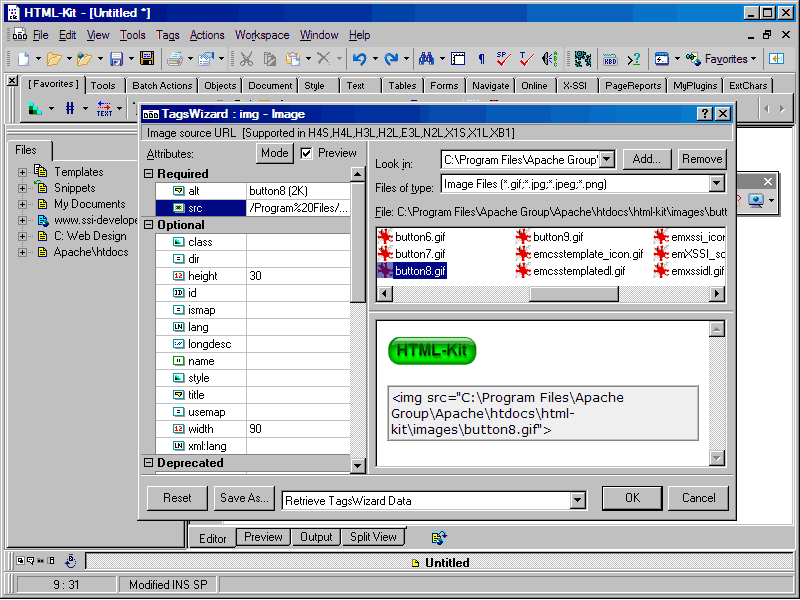Select button9.gif in the file list
Image resolution: width=800 pixels, height=600 pixels.
pos(558,237)
